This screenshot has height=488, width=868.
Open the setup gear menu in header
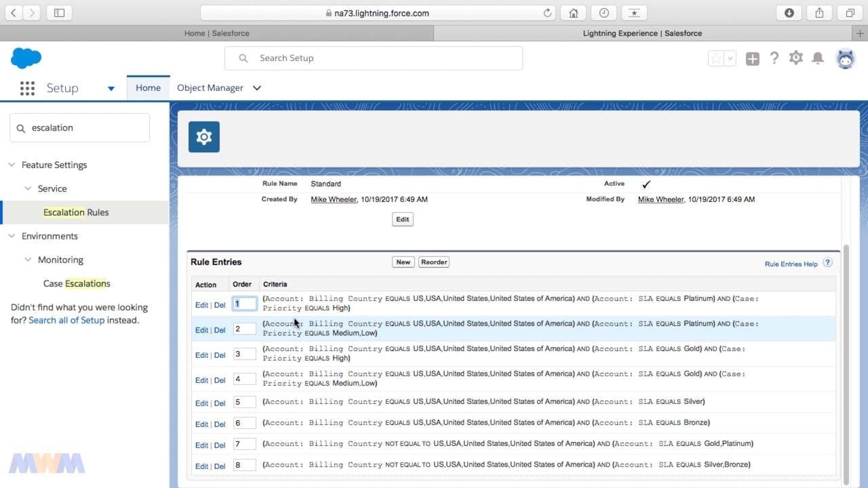[796, 58]
